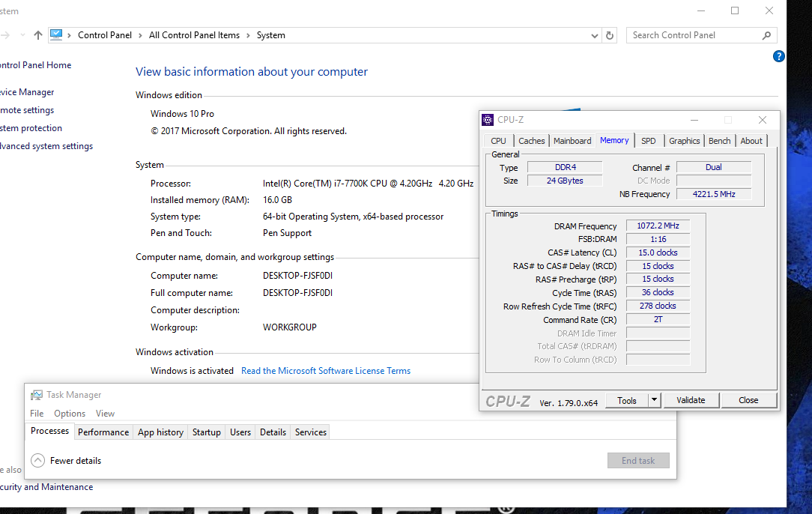The width and height of the screenshot is (812, 514).
Task: Switch to CPU tab in CPU-Z
Action: pyautogui.click(x=499, y=141)
